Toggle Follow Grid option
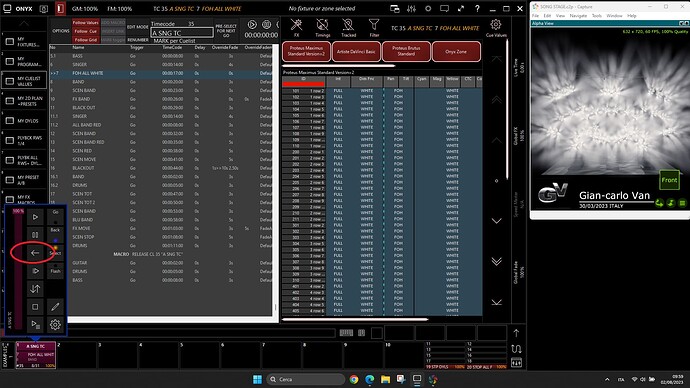Image resolution: width=690 pixels, height=388 pixels. click(x=86, y=40)
